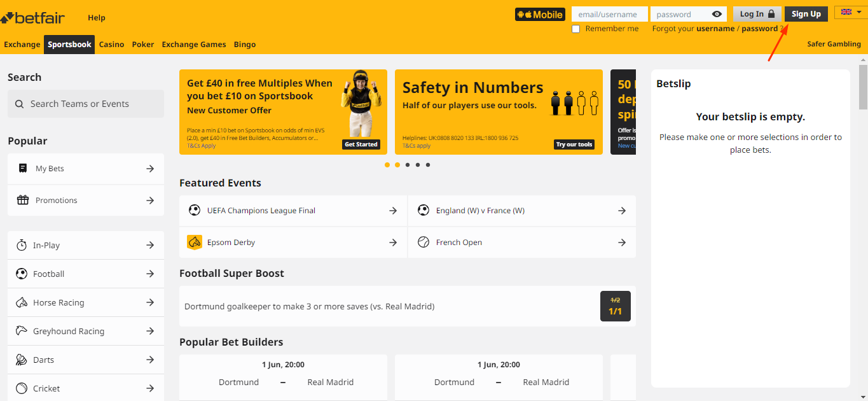The width and height of the screenshot is (868, 401).
Task: Open Horse Racing arrow
Action: click(x=150, y=302)
